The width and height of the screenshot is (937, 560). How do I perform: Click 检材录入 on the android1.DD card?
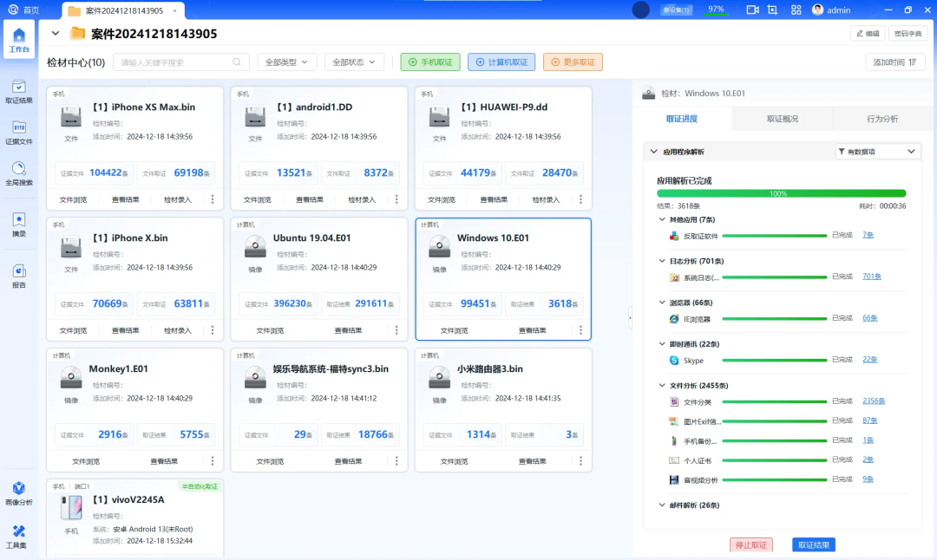click(x=362, y=199)
